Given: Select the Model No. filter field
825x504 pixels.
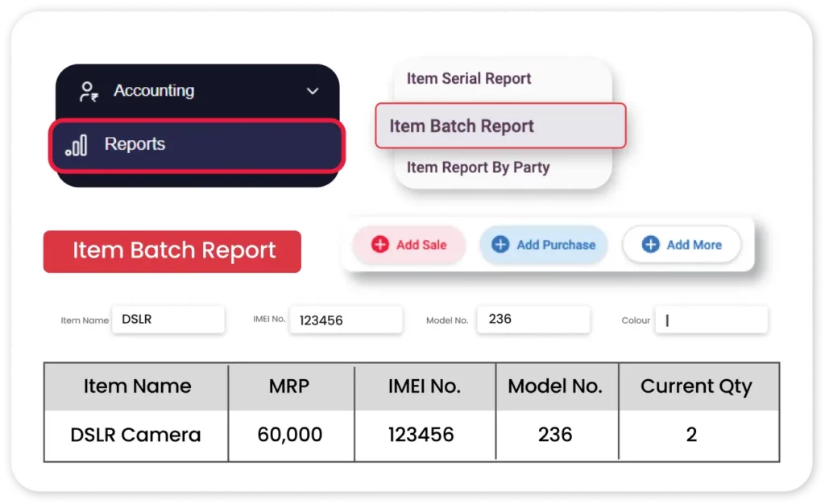Looking at the screenshot, I should click(x=533, y=319).
